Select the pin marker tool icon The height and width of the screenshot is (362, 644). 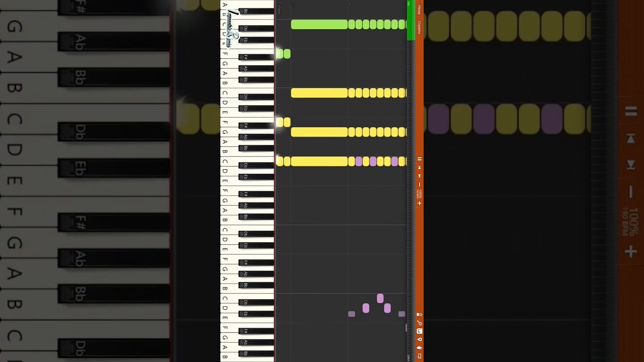(420, 323)
